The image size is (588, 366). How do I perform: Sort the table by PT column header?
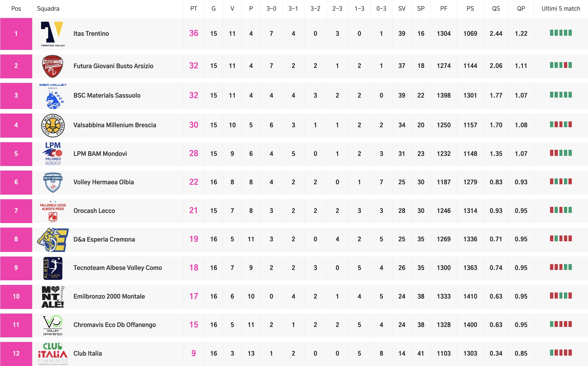[x=193, y=9]
